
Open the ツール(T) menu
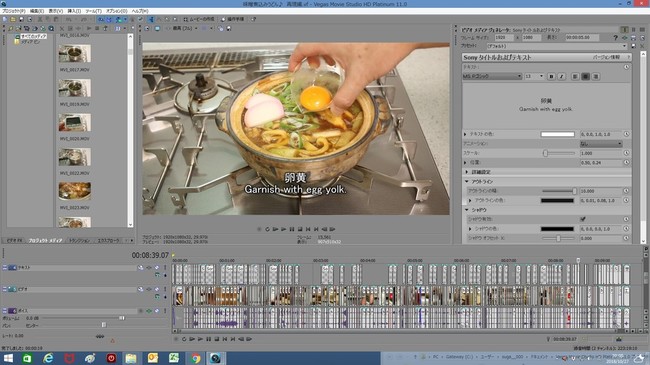click(93, 11)
